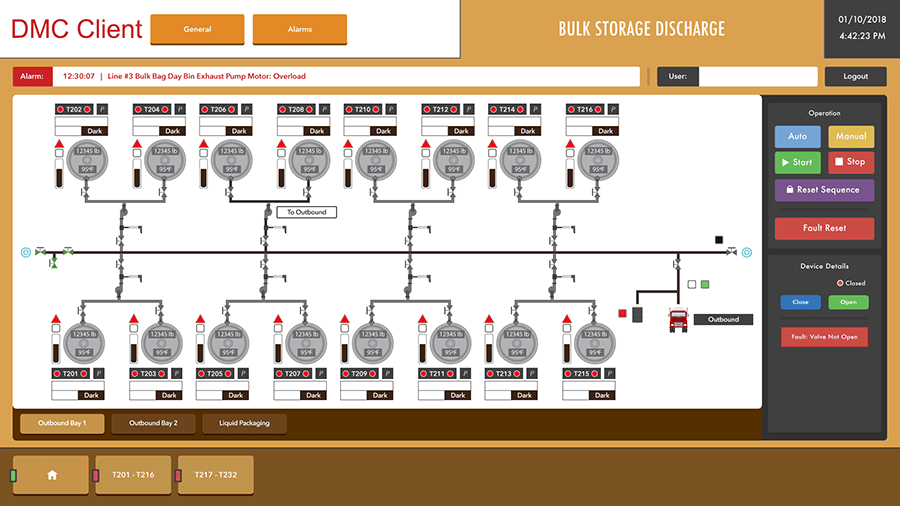Image resolution: width=900 pixels, height=506 pixels.
Task: Click the P button next to T213
Action: point(532,373)
